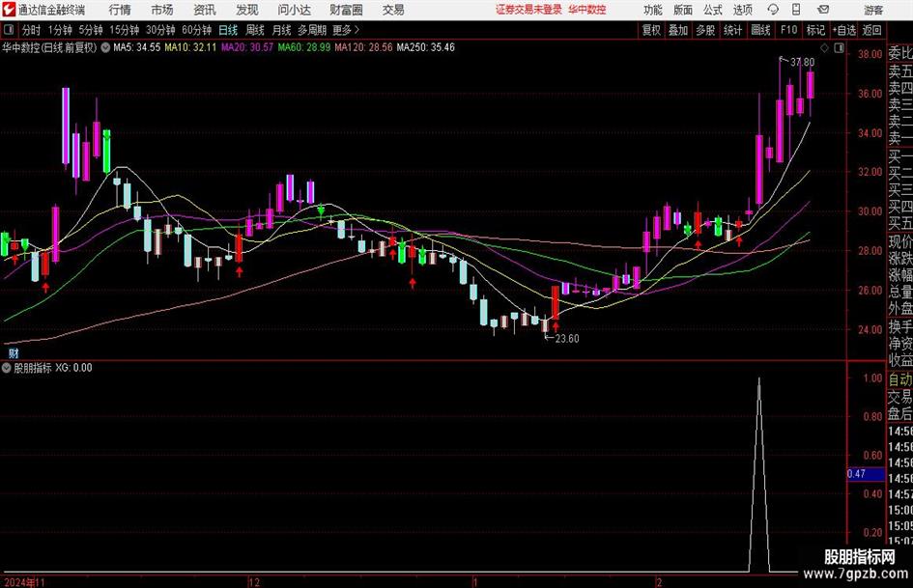913x588 pixels.
Task: Open the 资讯 menu
Action: 205,10
